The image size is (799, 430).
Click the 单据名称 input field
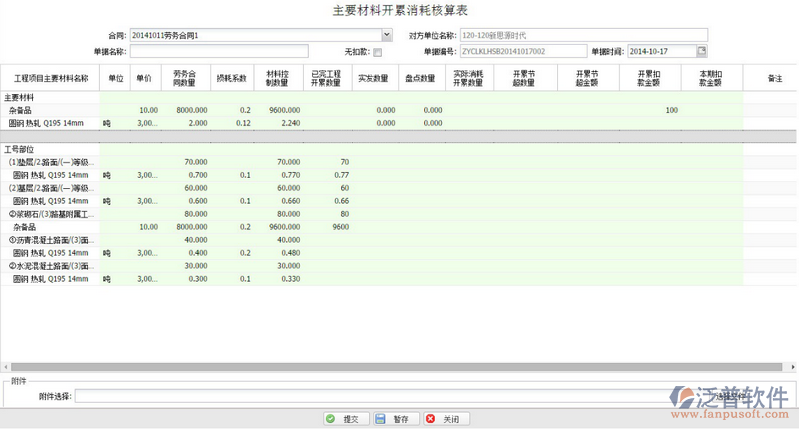point(218,51)
